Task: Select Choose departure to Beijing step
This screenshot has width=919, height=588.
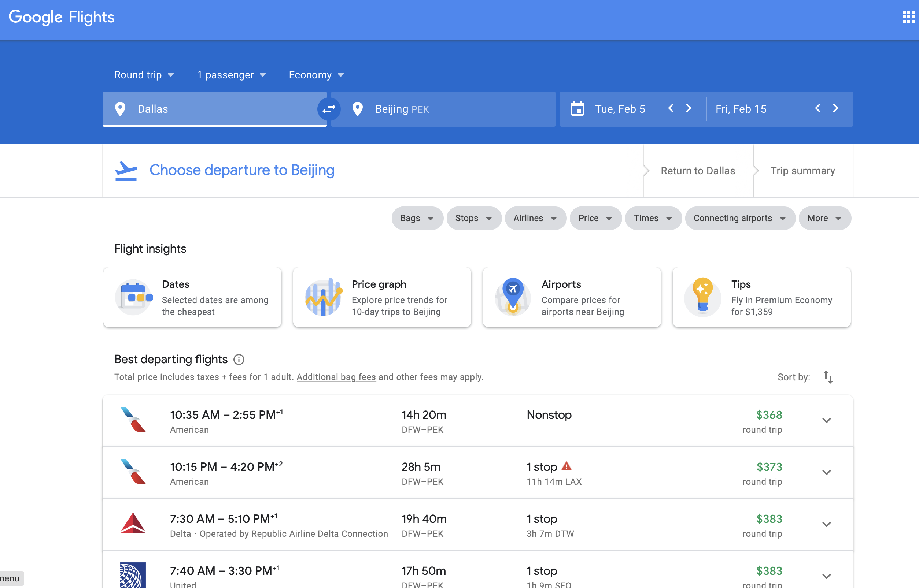Action: [242, 170]
